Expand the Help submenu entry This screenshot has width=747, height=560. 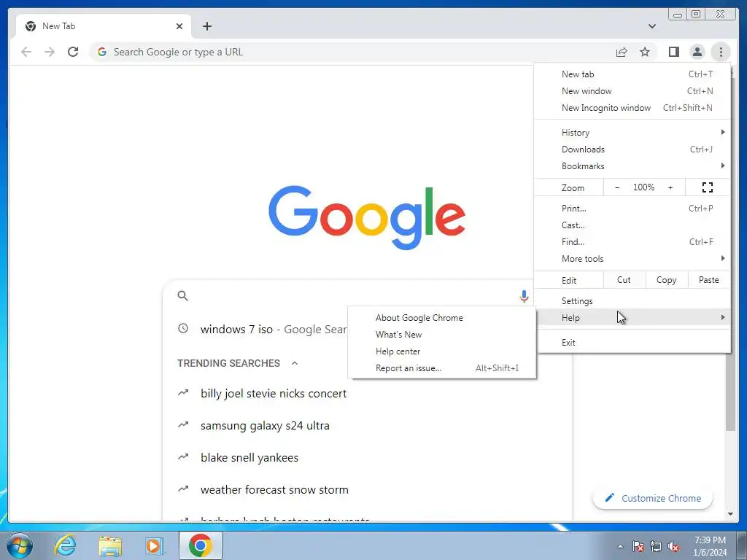pyautogui.click(x=632, y=318)
